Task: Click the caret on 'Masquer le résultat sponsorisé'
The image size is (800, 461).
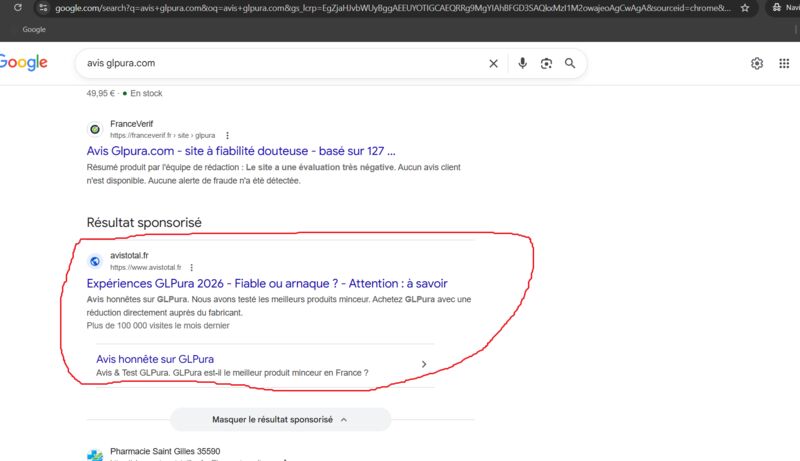Action: (x=344, y=420)
